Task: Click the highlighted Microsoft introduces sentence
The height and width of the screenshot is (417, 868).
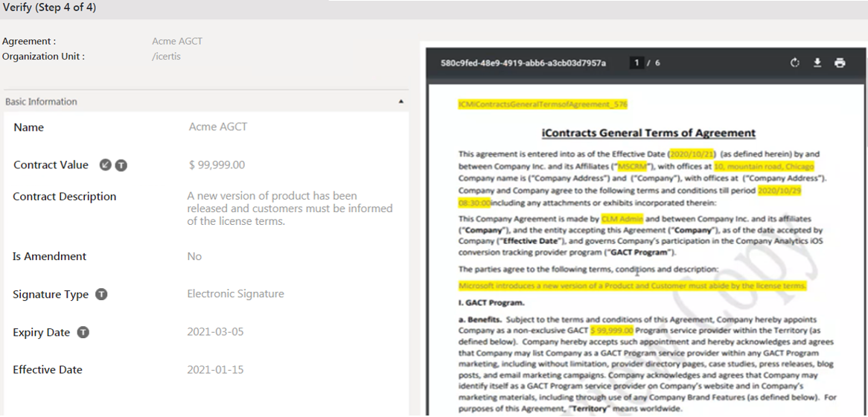Action: tap(632, 286)
